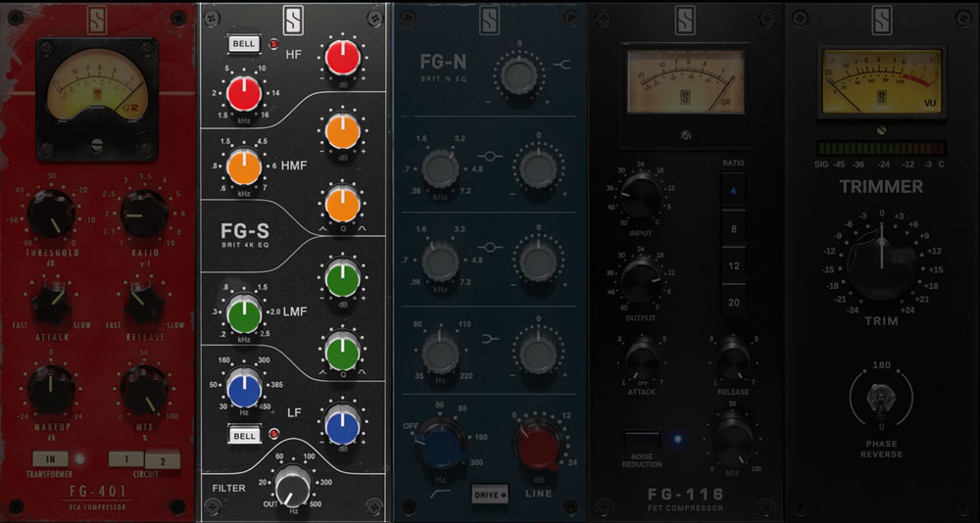
Task: Select ratio 8 on FG-116
Action: click(x=734, y=229)
